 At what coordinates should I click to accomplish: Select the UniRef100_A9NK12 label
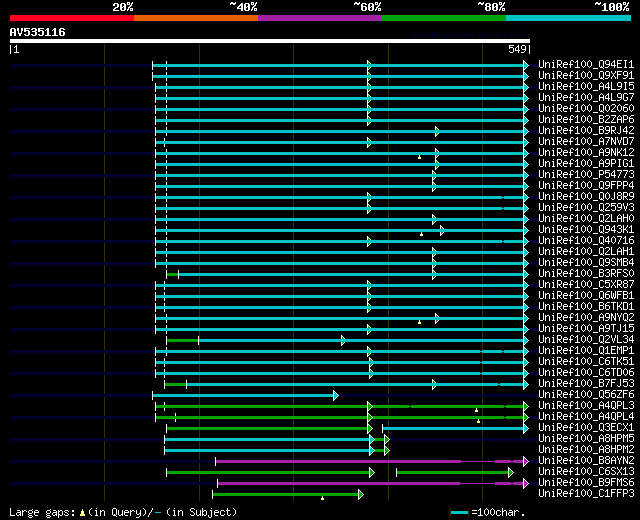(x=586, y=153)
